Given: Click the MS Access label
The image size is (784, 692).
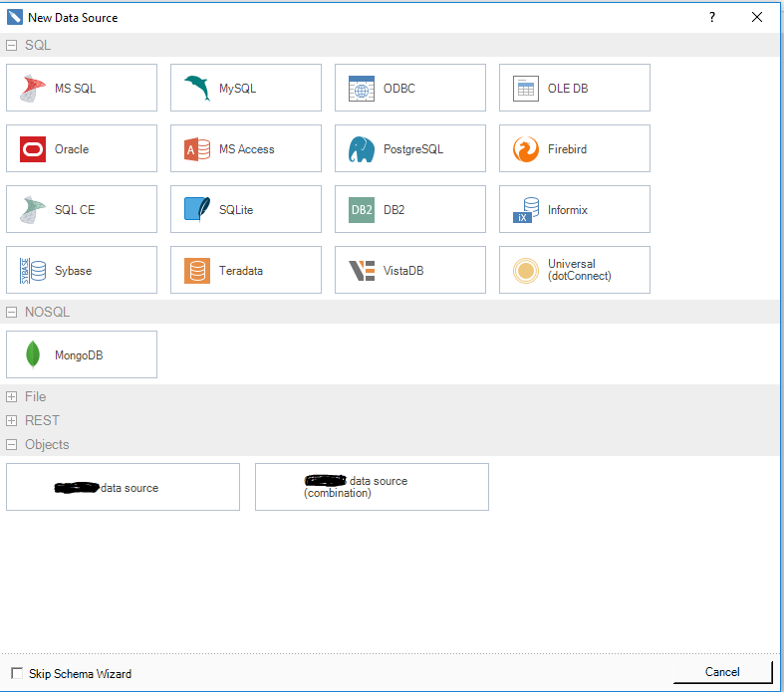Looking at the screenshot, I should (246, 149).
